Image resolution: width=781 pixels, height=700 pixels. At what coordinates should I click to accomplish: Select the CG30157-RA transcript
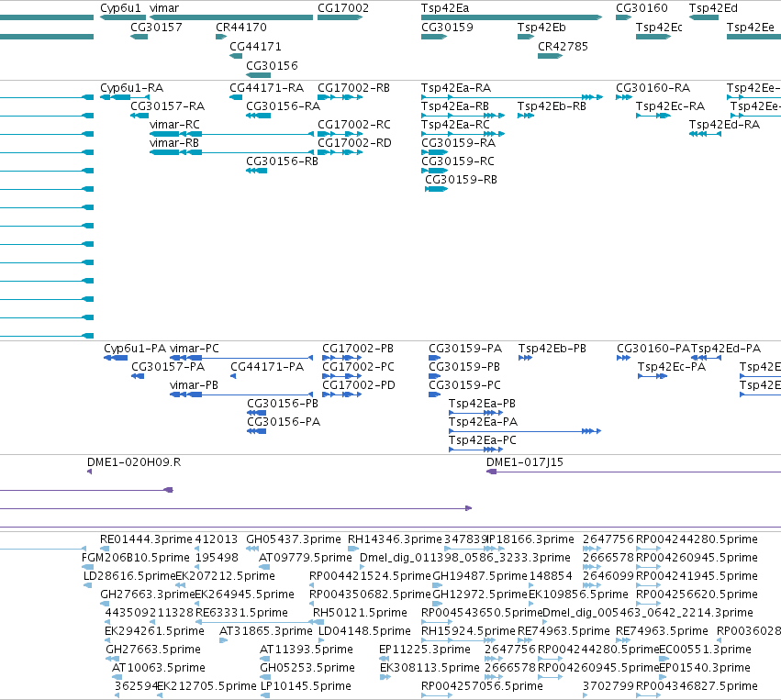(139, 116)
